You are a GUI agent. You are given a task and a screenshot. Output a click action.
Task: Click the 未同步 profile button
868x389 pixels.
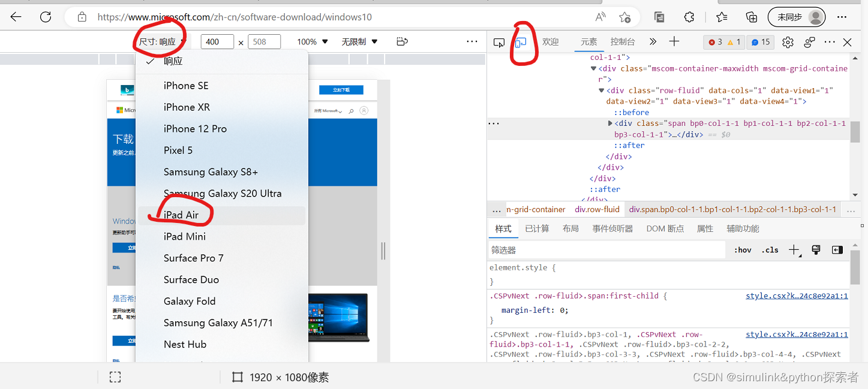tap(797, 17)
